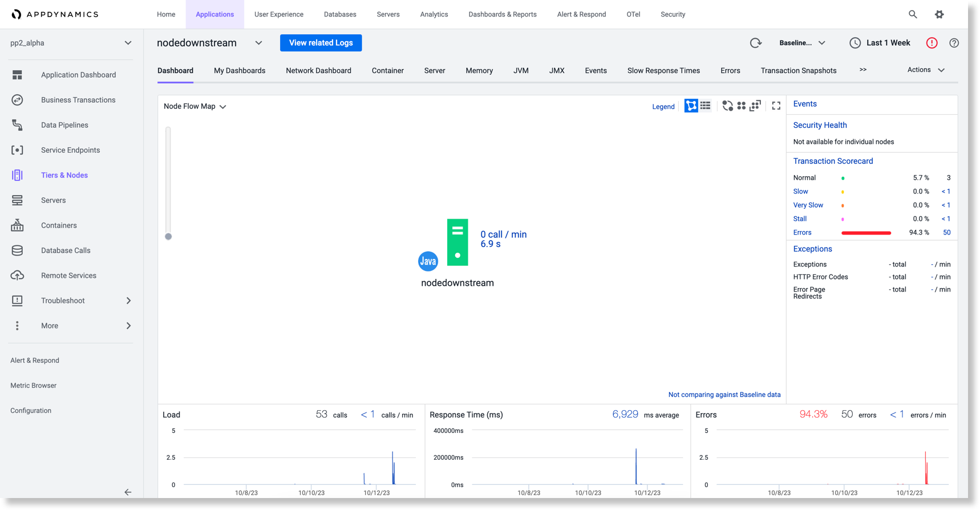The width and height of the screenshot is (980, 510).
Task: Switch to the Slow Response Times tab
Action: tap(663, 71)
